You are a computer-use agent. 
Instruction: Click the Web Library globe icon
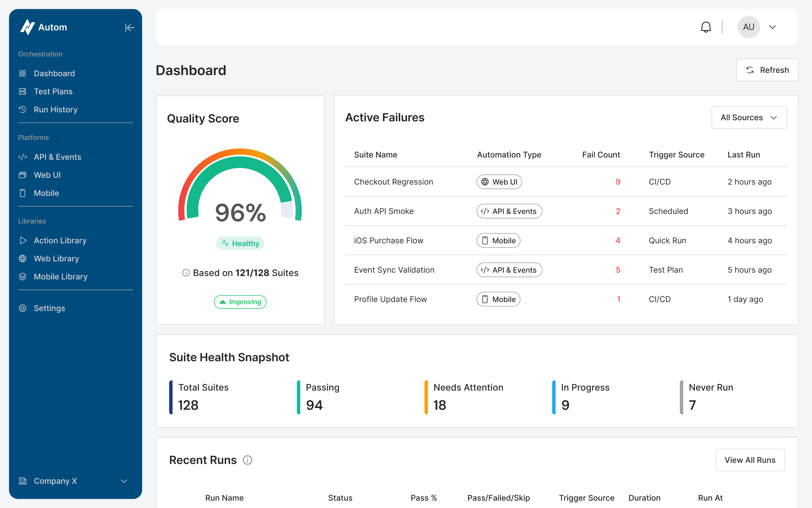tap(22, 259)
